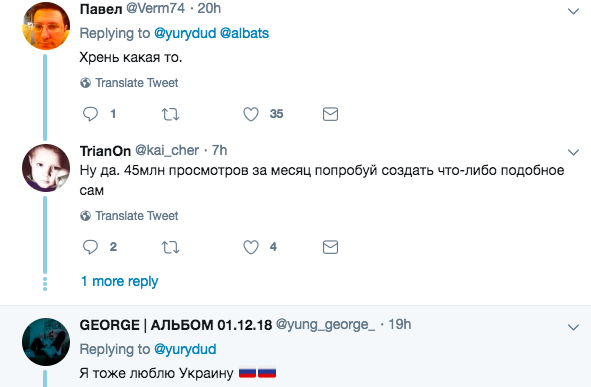View Павел's profile picture
The height and width of the screenshot is (387, 591).
tap(46, 26)
